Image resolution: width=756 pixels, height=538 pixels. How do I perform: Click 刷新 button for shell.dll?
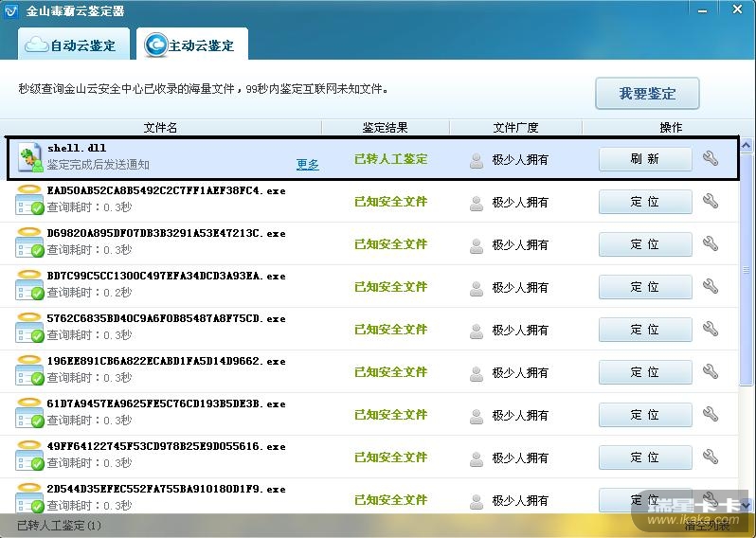point(645,159)
